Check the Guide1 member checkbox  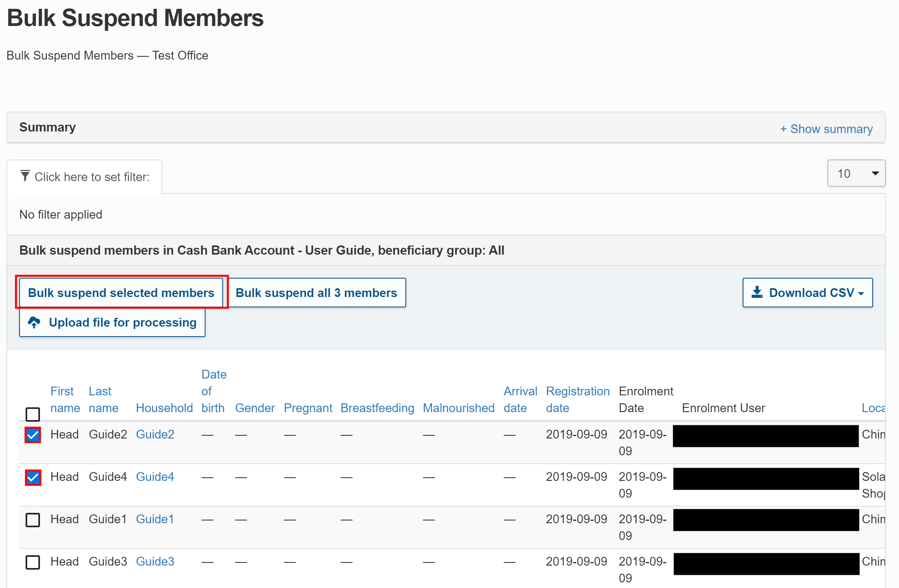point(33,520)
